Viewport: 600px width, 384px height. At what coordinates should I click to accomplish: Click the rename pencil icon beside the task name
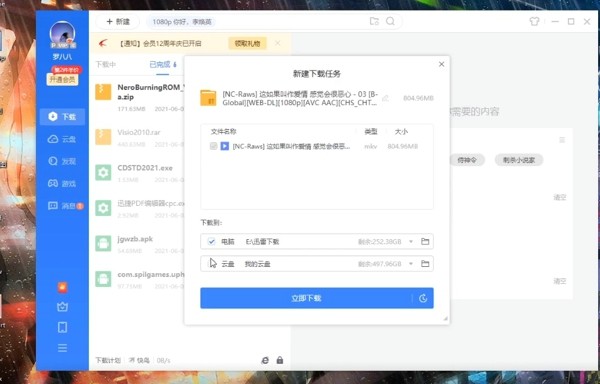(386, 98)
